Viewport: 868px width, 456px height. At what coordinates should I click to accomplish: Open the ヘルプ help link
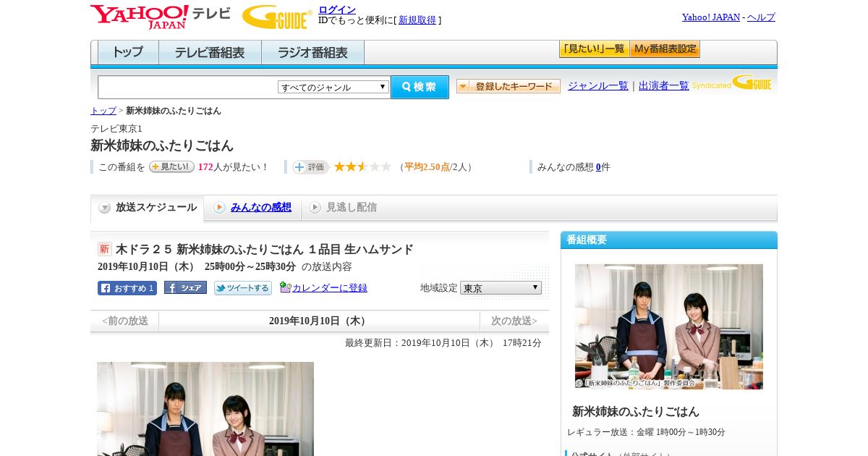[x=761, y=17]
